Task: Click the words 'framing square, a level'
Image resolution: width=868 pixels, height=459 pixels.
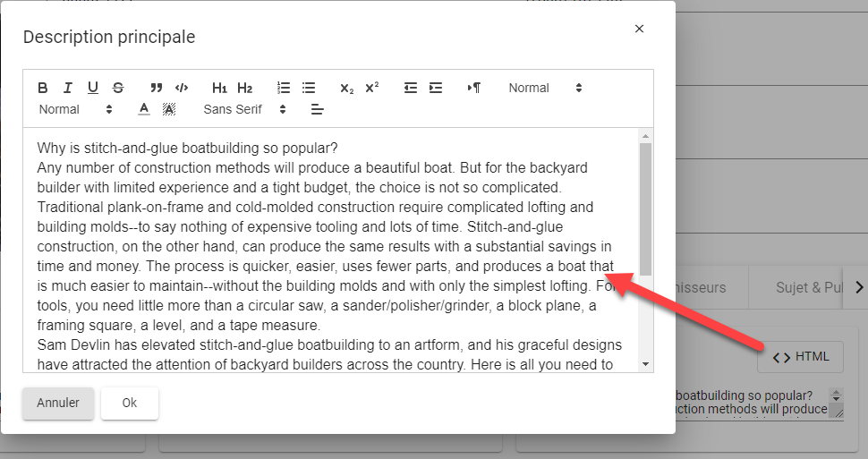Action: pyautogui.click(x=108, y=325)
